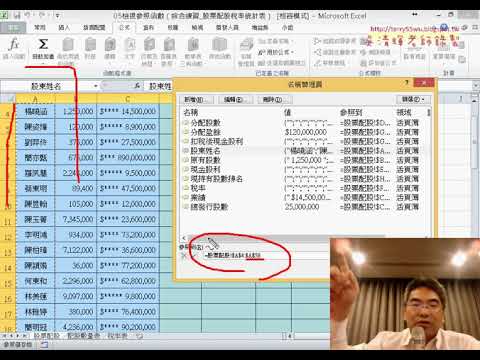Click the Value column header in Name Manager
Image resolution: width=480 pixels, height=360 pixels.
click(310, 112)
